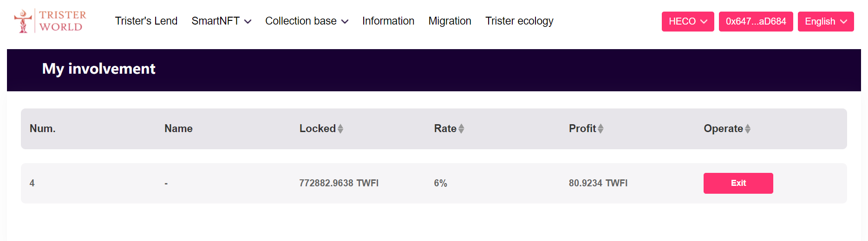The width and height of the screenshot is (868, 241).
Task: Click the Num. column header
Action: click(43, 129)
